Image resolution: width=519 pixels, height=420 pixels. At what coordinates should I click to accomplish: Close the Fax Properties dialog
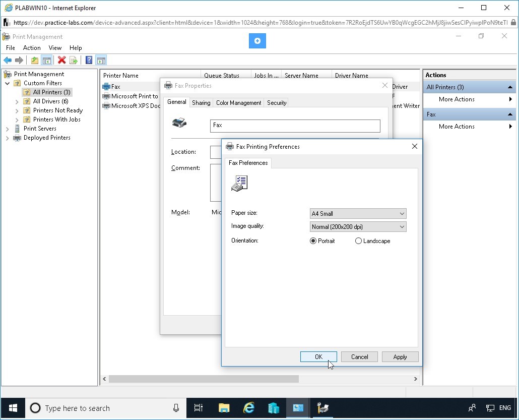point(384,85)
